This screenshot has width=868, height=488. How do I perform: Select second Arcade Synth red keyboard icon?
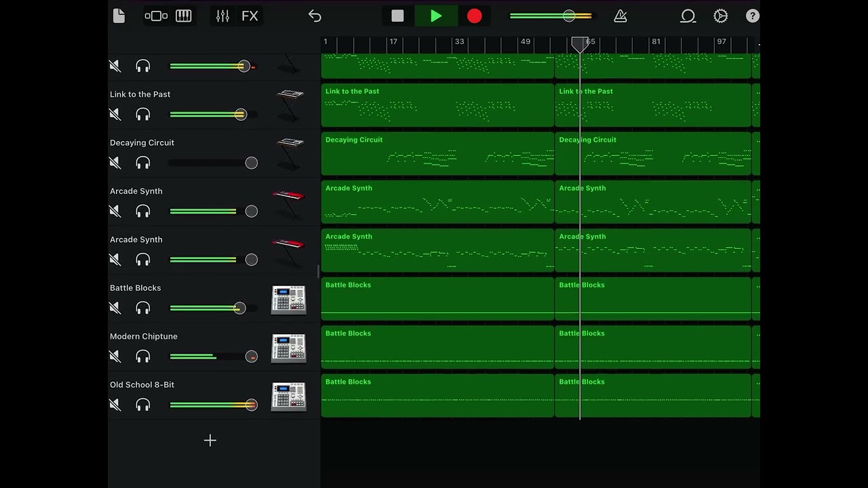click(289, 251)
